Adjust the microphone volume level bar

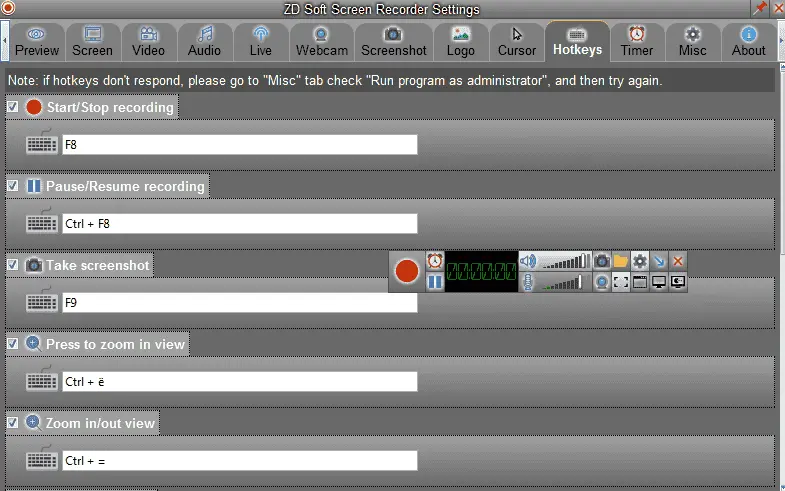[x=563, y=283]
